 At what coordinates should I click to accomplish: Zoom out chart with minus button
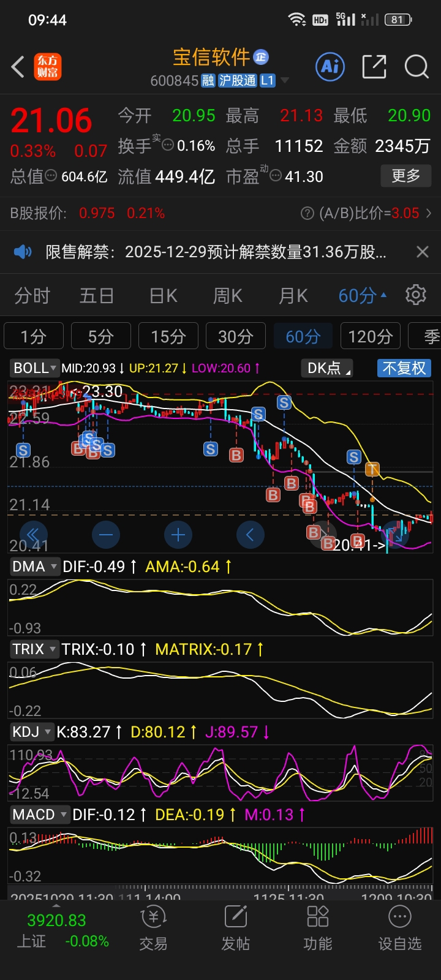tap(106, 535)
